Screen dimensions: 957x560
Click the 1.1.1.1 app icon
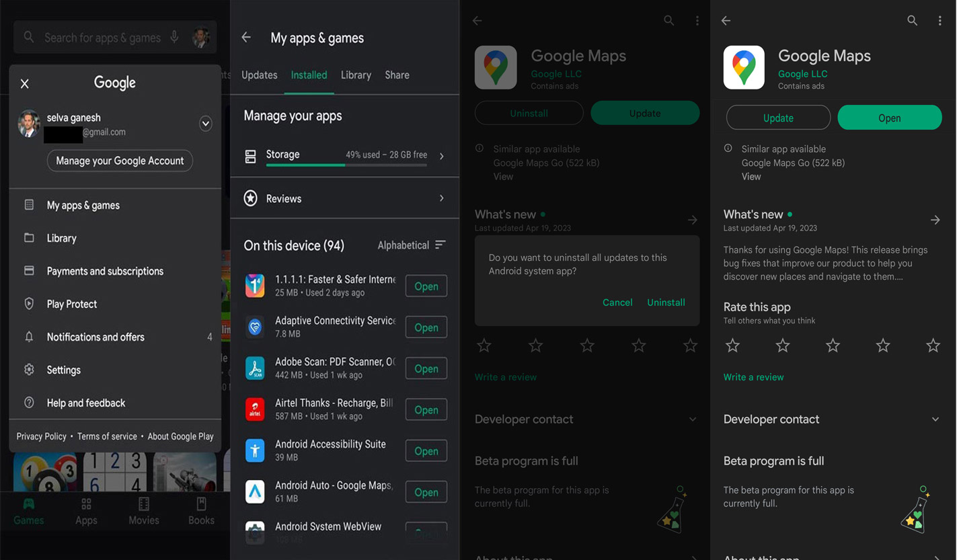(255, 286)
